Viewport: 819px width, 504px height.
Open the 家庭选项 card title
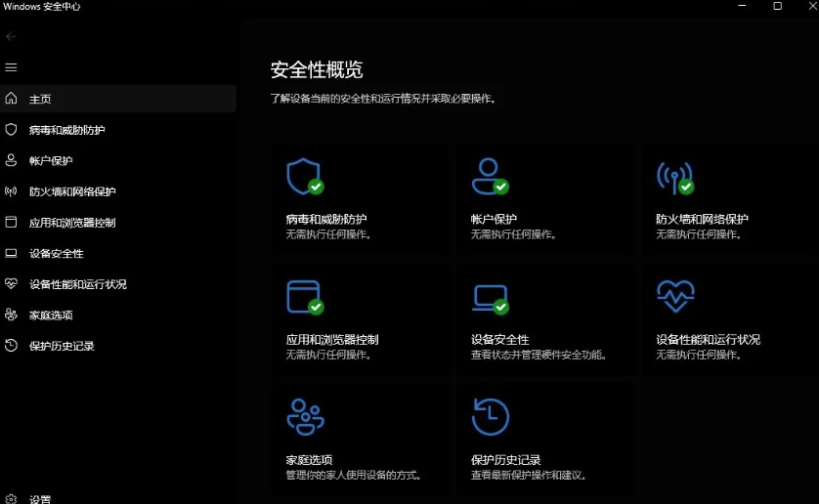(309, 460)
